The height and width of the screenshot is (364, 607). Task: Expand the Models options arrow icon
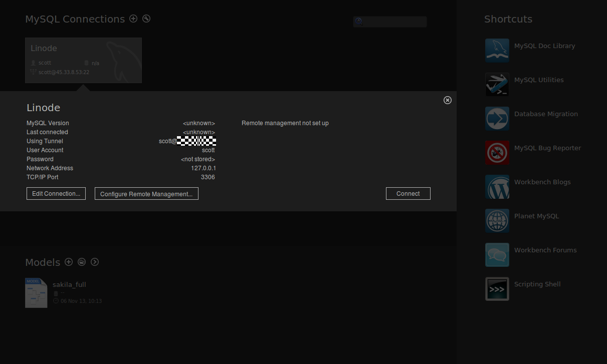click(x=95, y=262)
